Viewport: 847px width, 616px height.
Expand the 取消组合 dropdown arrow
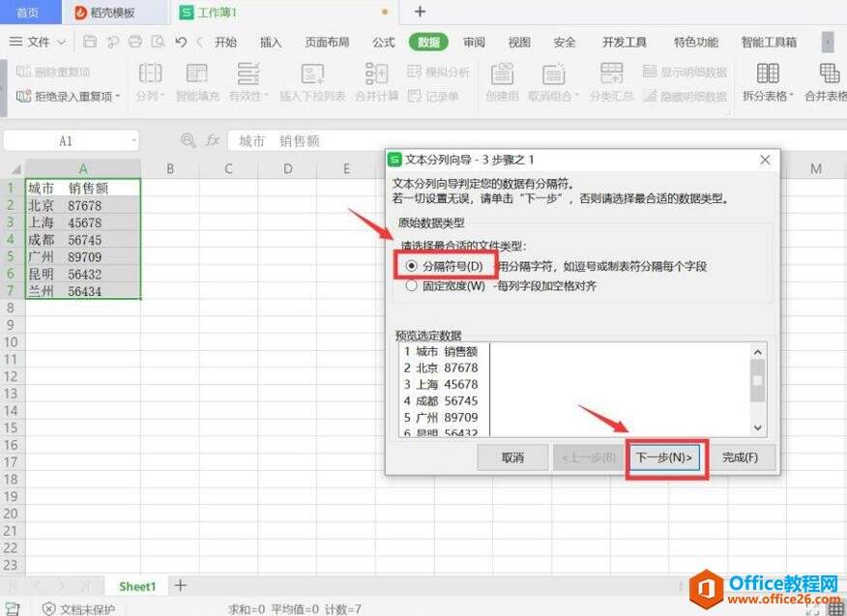576,97
